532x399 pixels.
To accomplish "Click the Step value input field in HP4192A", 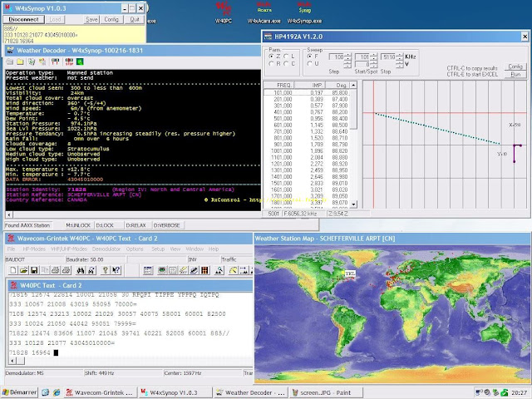I will point(336,57).
